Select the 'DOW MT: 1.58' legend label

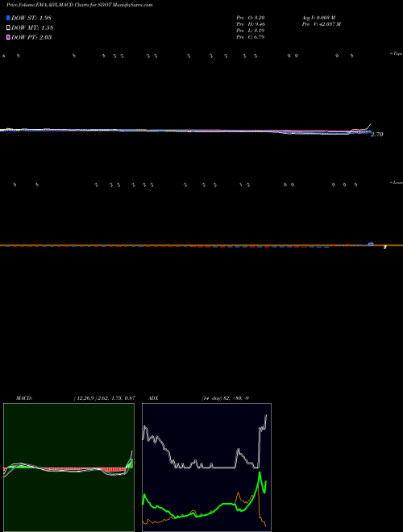point(32,28)
